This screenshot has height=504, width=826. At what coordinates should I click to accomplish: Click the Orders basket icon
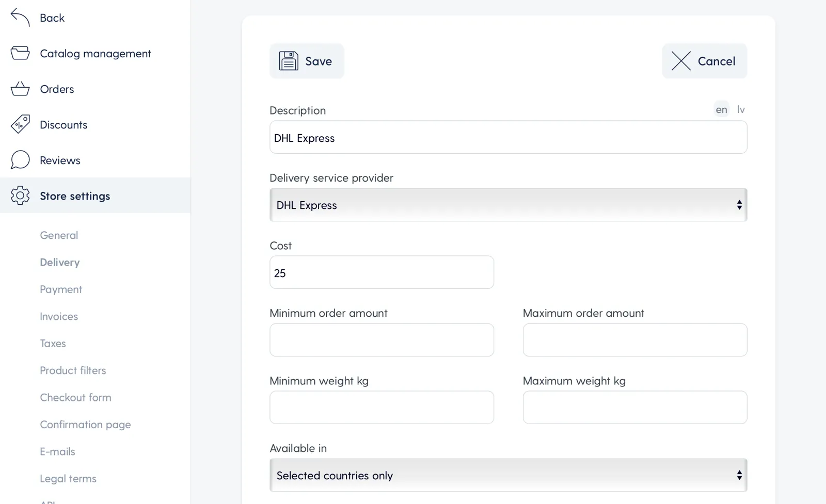[20, 89]
